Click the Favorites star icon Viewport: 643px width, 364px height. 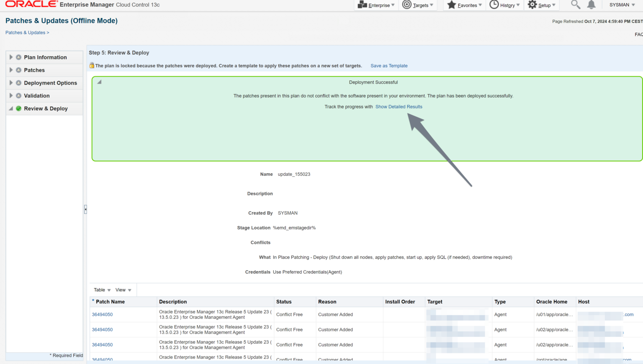(451, 5)
